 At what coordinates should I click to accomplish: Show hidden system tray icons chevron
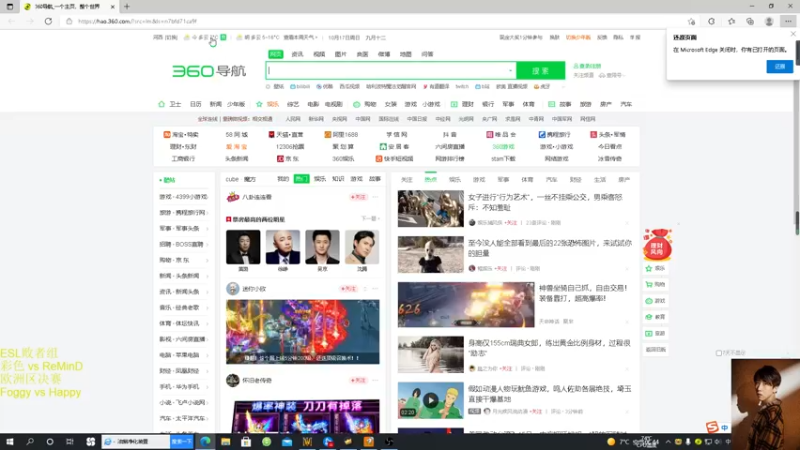point(668,442)
